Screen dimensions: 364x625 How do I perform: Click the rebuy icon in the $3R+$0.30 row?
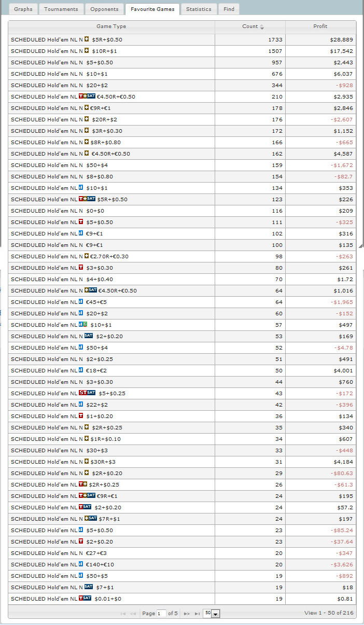tap(87, 131)
